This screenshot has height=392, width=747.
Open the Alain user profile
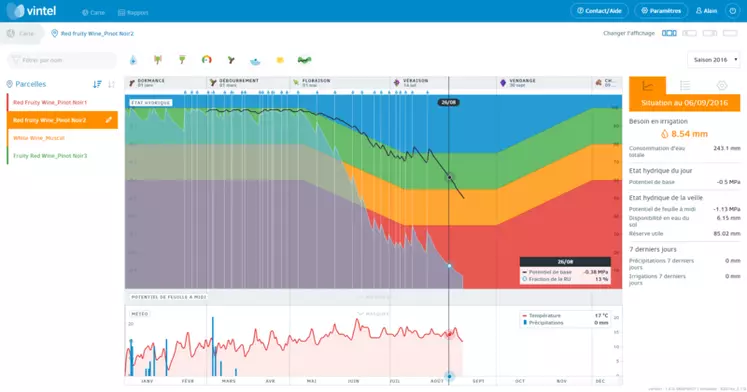(707, 10)
